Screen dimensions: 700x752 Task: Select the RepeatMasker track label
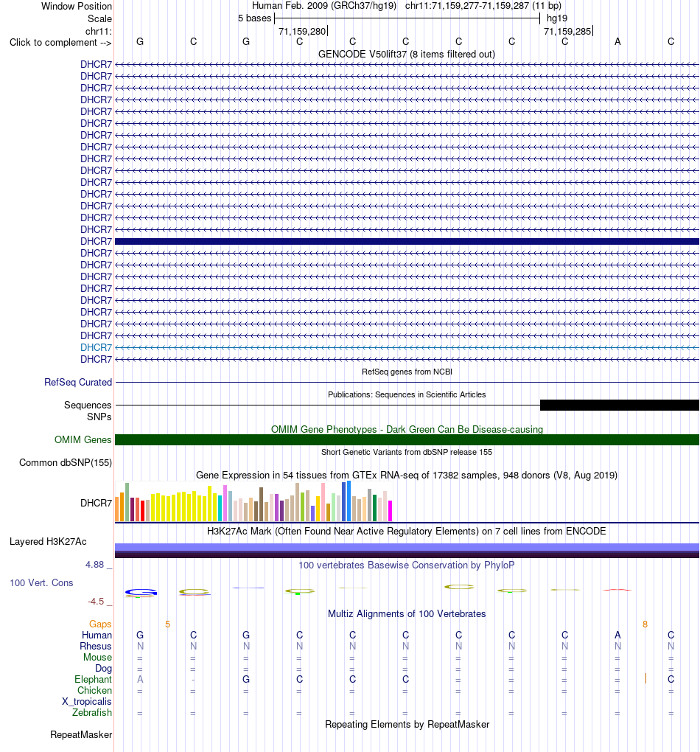point(81,735)
